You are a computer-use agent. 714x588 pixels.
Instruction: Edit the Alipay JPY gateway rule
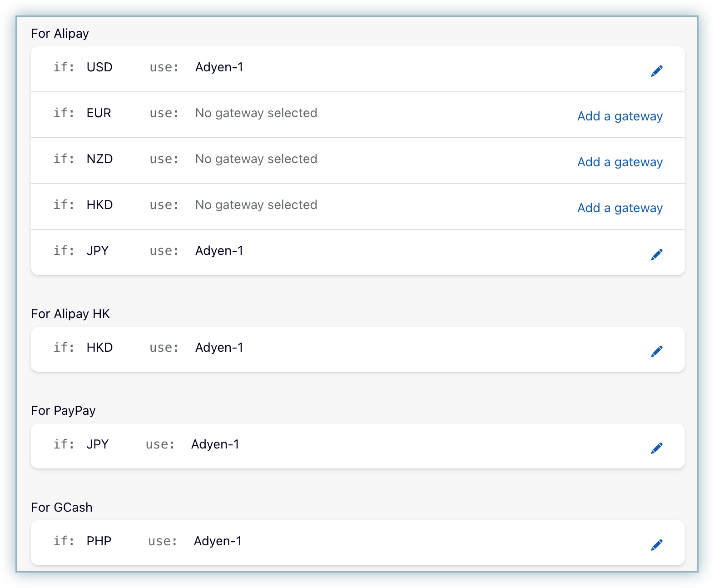pos(656,254)
